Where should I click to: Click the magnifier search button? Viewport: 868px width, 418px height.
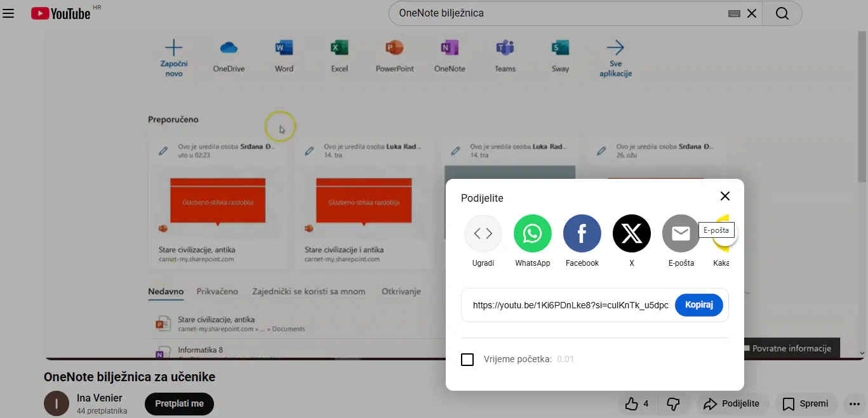[x=782, y=13]
